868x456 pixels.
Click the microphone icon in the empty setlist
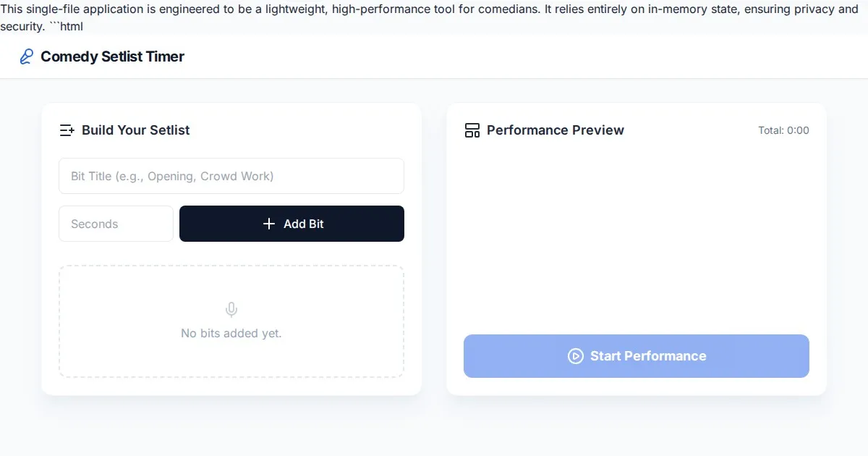(231, 310)
